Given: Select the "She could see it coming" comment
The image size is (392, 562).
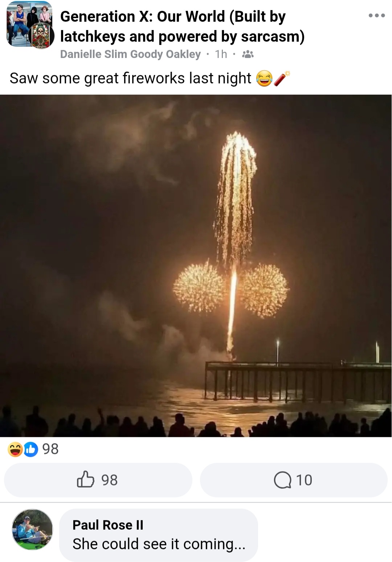Looking at the screenshot, I should coord(159,544).
